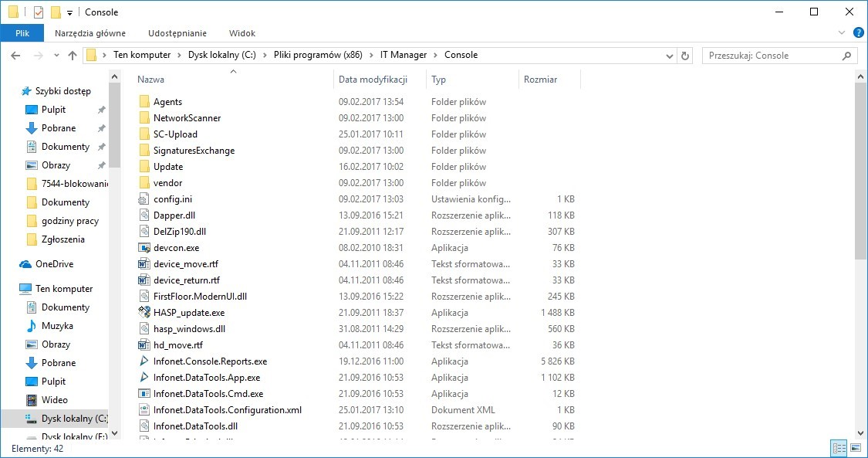Go up one folder level
868x458 pixels.
click(73, 56)
